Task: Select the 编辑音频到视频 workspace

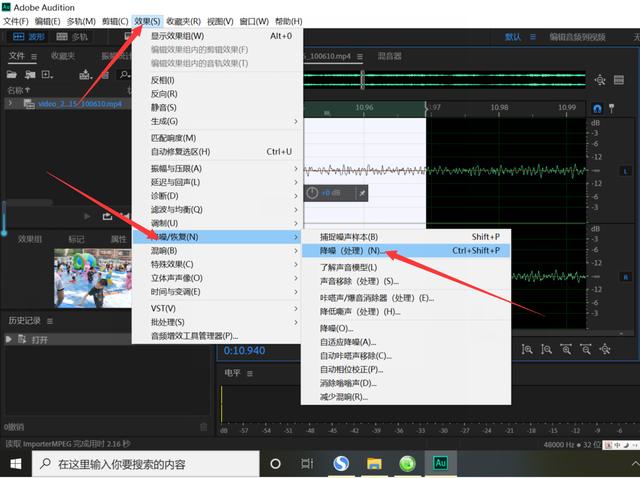Action: coord(577,37)
